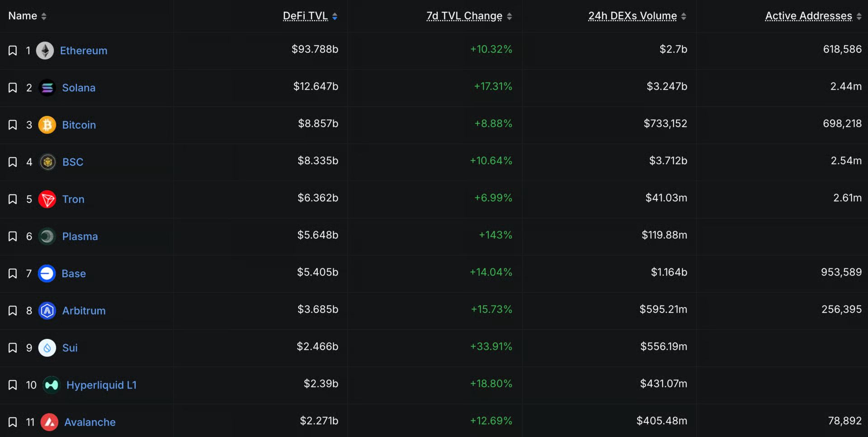Open the Avalanche chain link
The height and width of the screenshot is (437, 868).
point(90,422)
